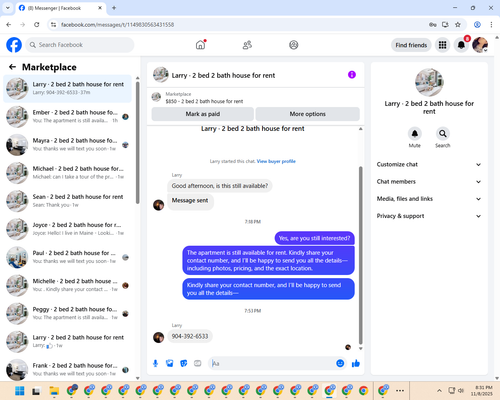Click the Search Facebook field
Viewport: 500px width, 400px height.
pyautogui.click(x=80, y=45)
